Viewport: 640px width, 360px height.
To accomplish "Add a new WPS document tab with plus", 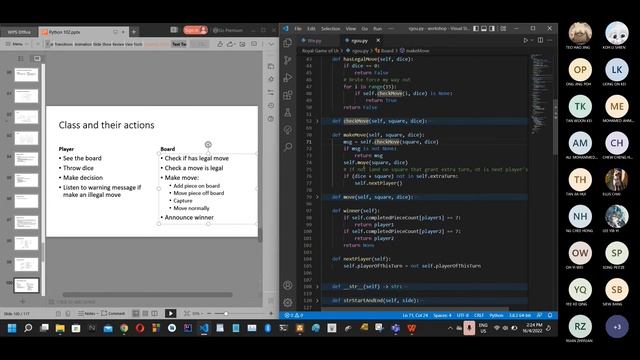I will [134, 31].
